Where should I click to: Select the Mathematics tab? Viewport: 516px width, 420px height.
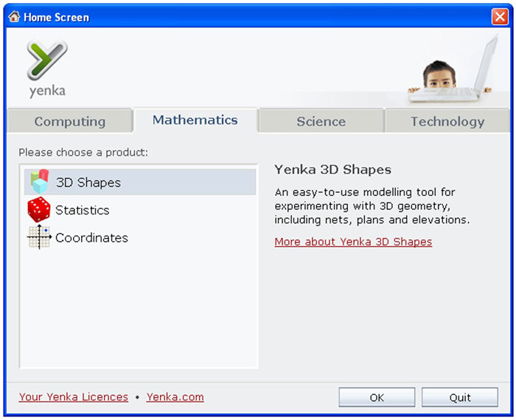click(x=195, y=120)
